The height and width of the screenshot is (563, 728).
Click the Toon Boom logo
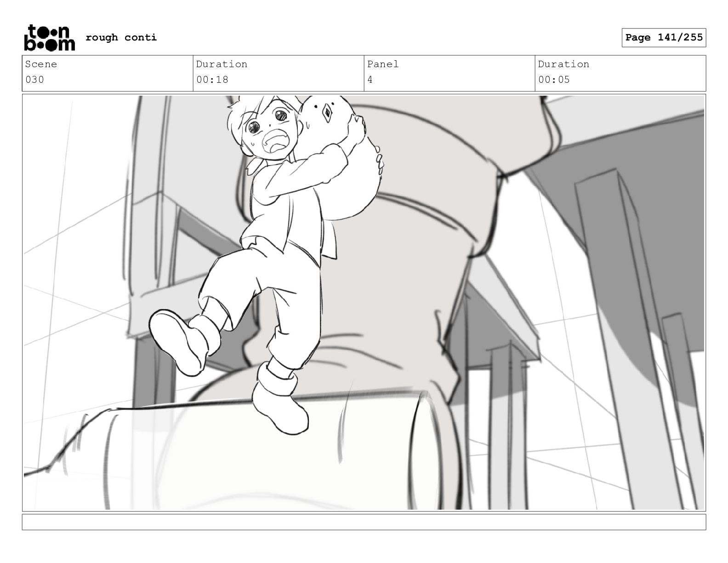[49, 38]
